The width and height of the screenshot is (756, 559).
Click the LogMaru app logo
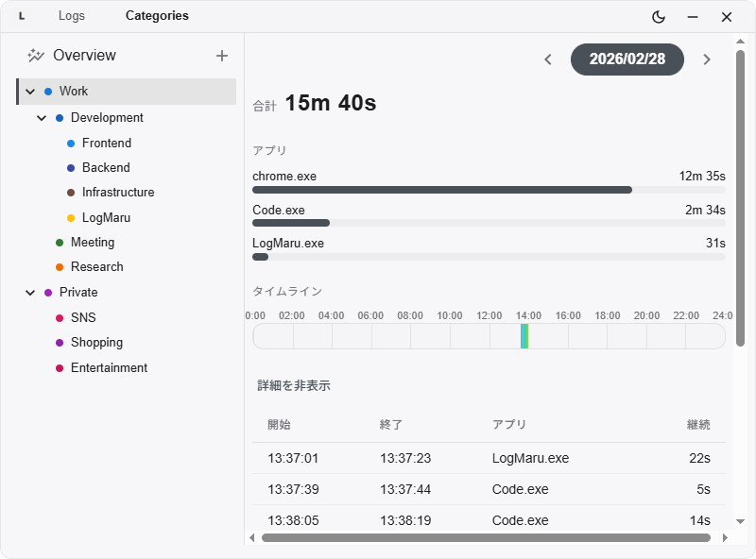(22, 16)
